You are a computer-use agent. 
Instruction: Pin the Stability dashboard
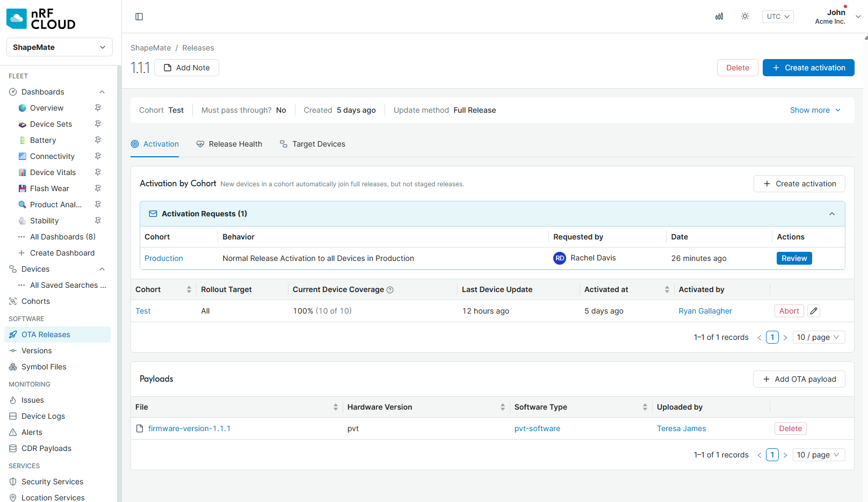coord(98,221)
